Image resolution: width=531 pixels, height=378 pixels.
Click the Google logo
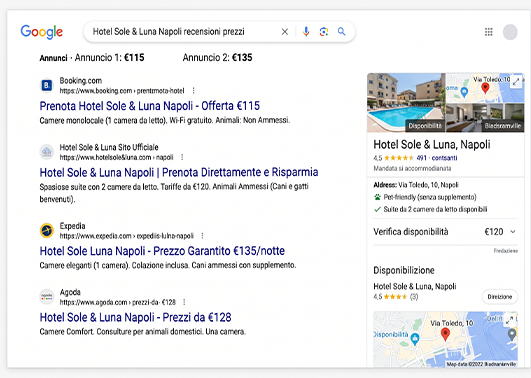pyautogui.click(x=42, y=32)
